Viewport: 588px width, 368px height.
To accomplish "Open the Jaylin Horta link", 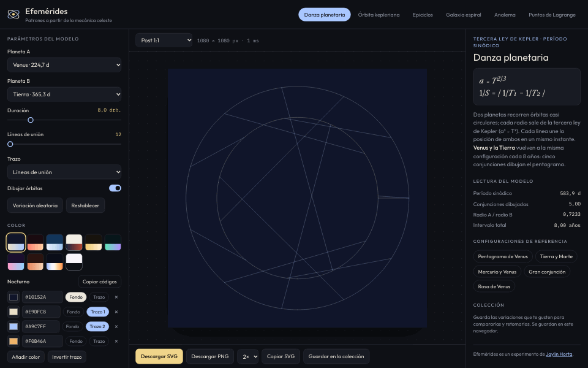I will (559, 354).
